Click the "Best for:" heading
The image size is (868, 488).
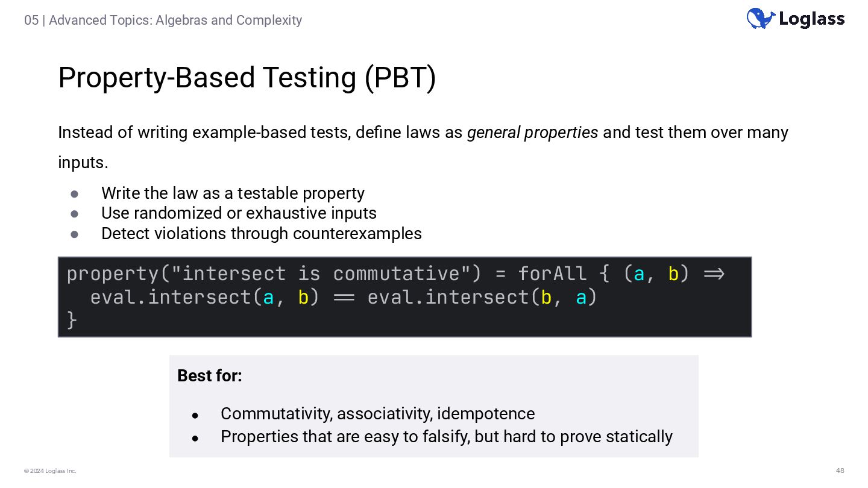click(x=210, y=376)
